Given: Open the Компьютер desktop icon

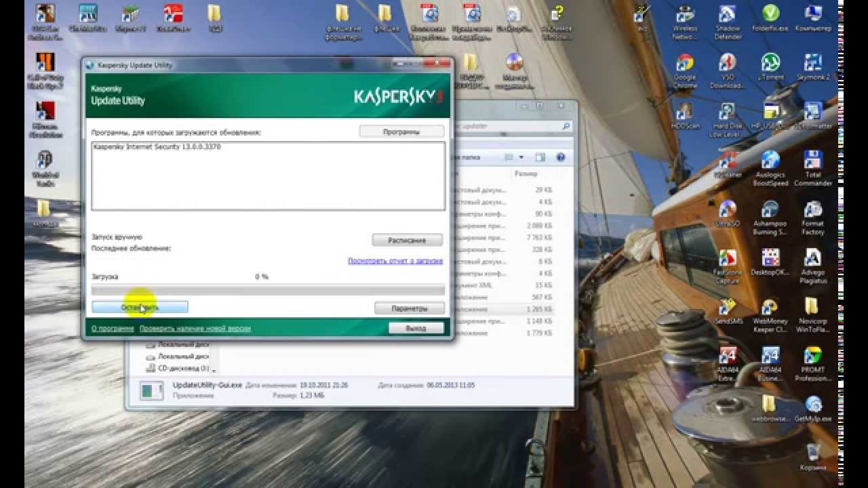Looking at the screenshot, I should (812, 18).
